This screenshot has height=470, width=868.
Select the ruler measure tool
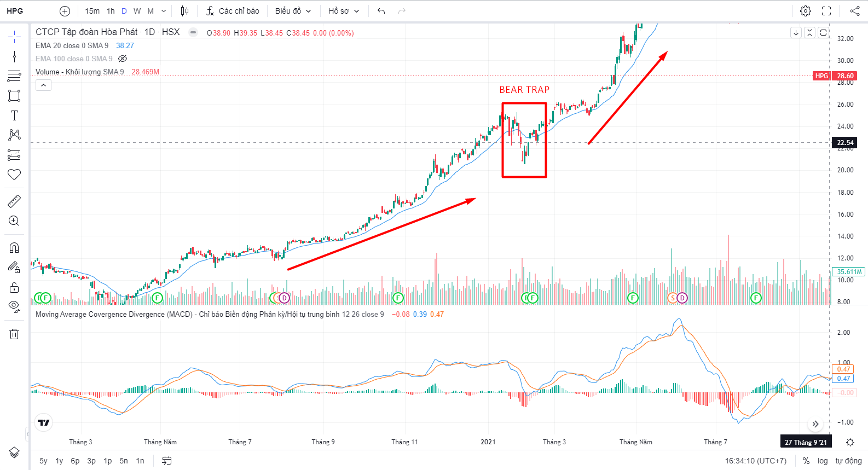pos(14,201)
